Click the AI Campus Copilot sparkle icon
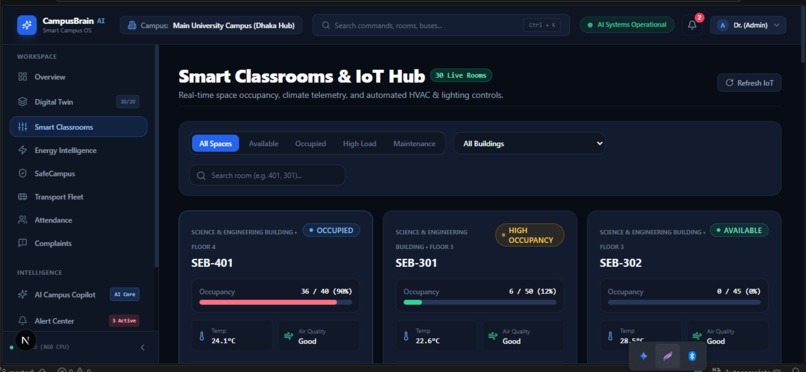 pyautogui.click(x=23, y=295)
